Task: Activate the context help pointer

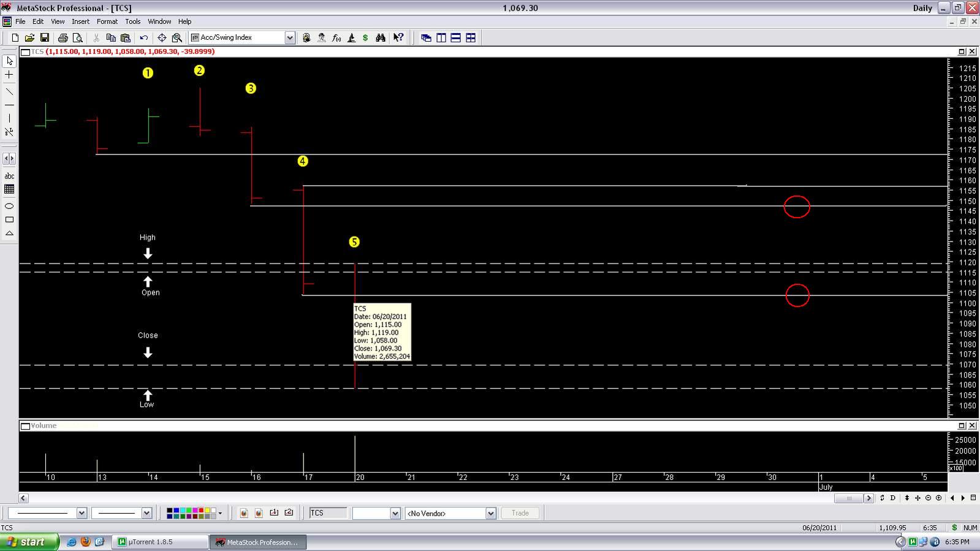Action: 398,38
